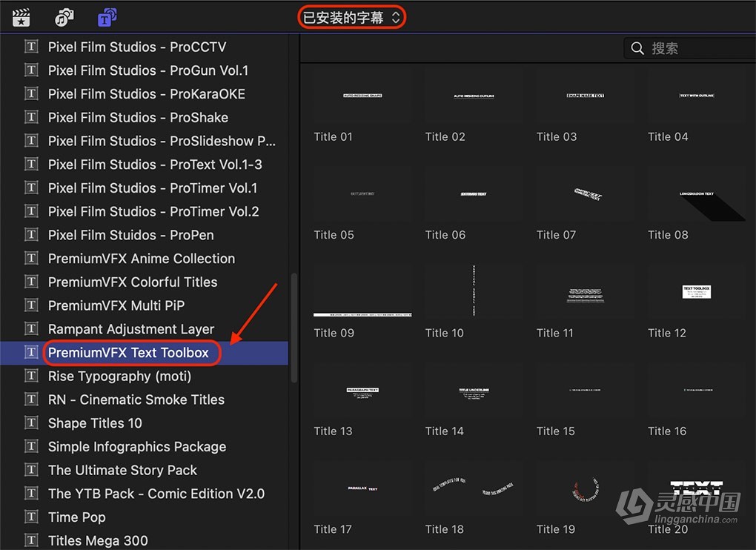Click the T icon beside Time Pop

tap(31, 517)
